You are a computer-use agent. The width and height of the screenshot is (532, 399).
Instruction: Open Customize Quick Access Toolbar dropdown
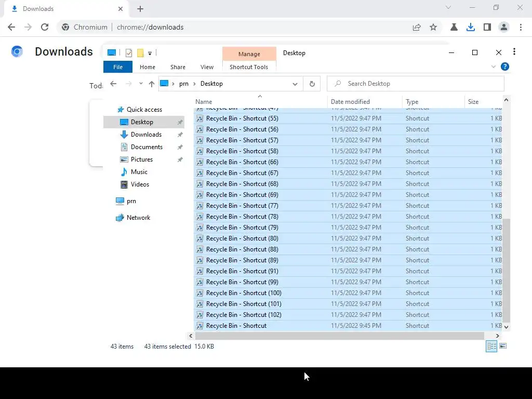(x=150, y=54)
